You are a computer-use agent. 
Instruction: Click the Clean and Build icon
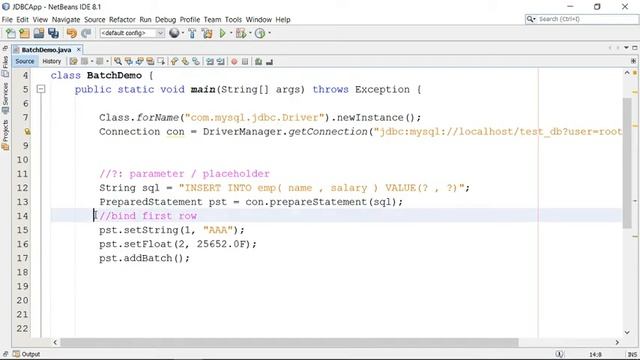[x=207, y=33]
